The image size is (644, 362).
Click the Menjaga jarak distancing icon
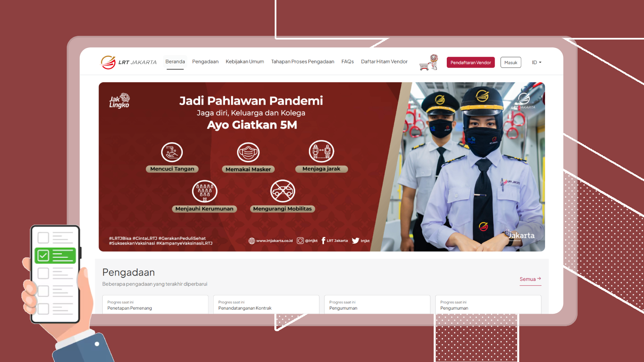click(321, 151)
